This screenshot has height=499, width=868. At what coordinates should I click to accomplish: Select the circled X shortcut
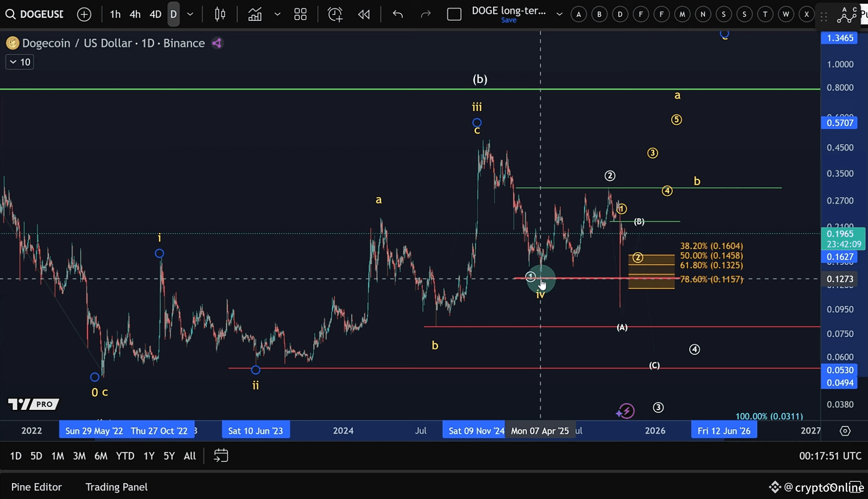pos(807,14)
